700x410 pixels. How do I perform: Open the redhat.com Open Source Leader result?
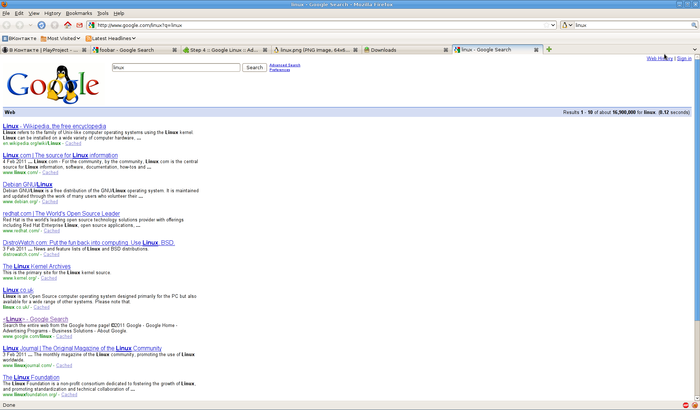[x=61, y=213]
